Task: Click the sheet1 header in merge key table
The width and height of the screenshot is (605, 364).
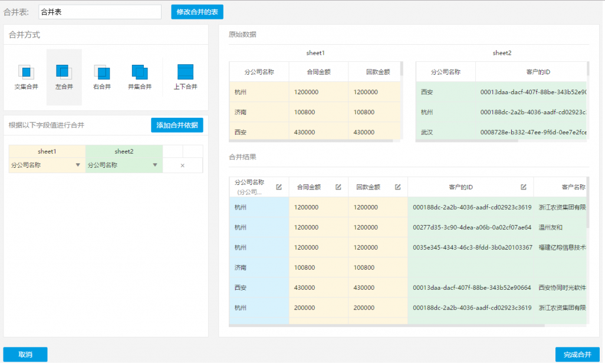Action: 47,151
